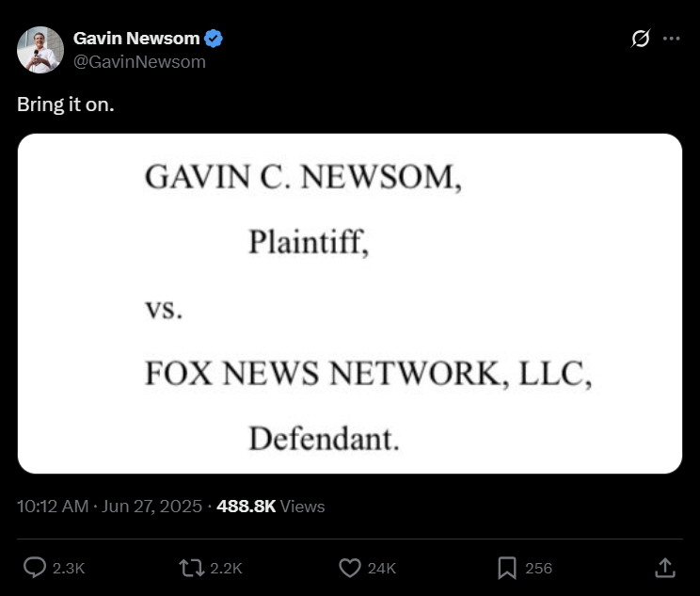
Task: Click the repost arrows icon
Action: coord(191,568)
